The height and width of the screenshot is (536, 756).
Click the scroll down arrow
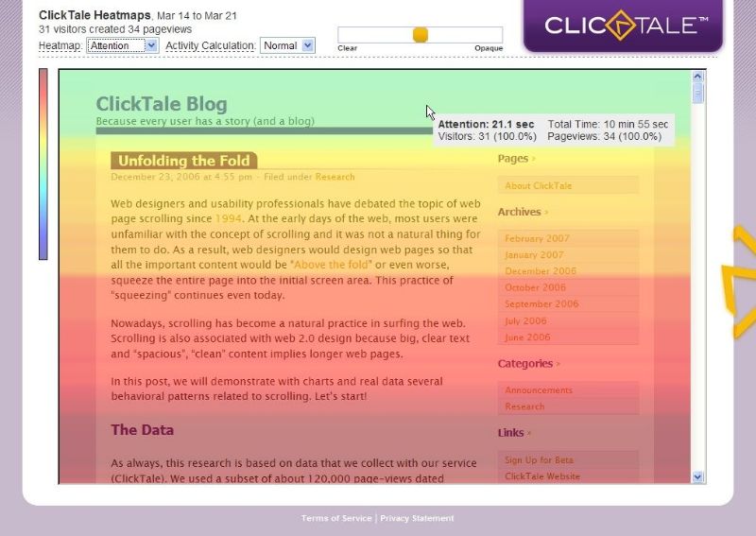[698, 477]
